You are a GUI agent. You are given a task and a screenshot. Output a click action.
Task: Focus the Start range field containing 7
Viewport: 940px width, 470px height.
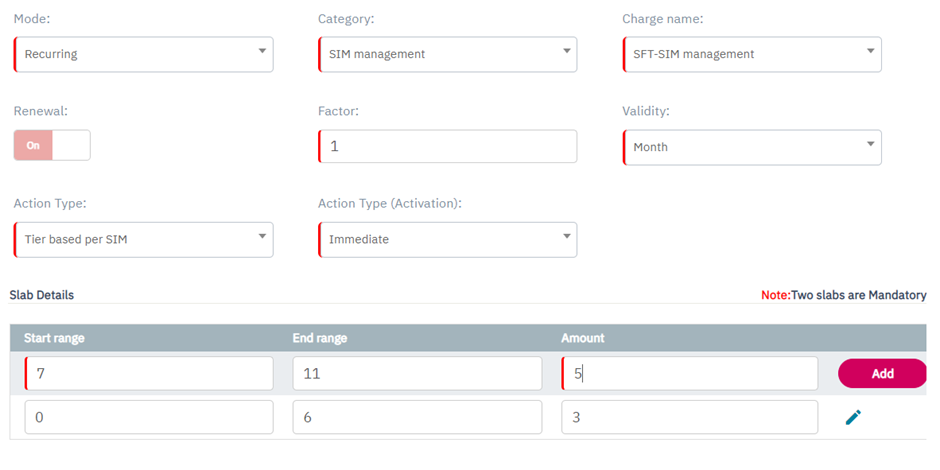149,374
